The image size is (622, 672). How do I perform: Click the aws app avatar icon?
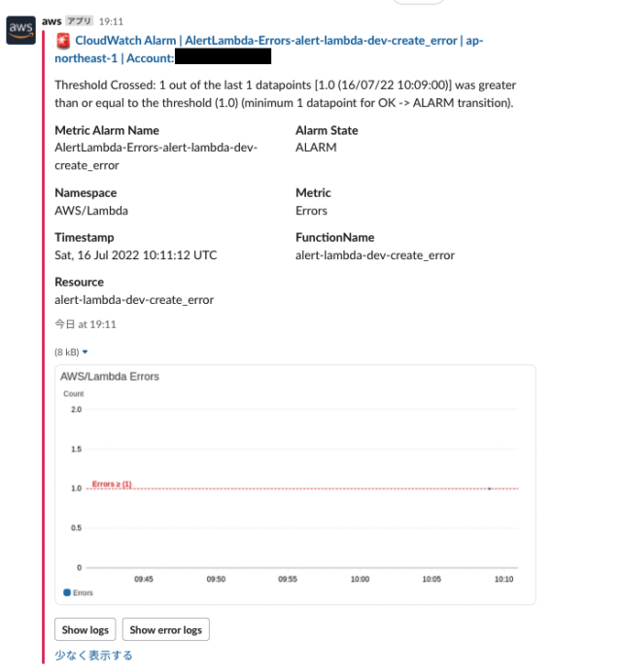pyautogui.click(x=20, y=30)
